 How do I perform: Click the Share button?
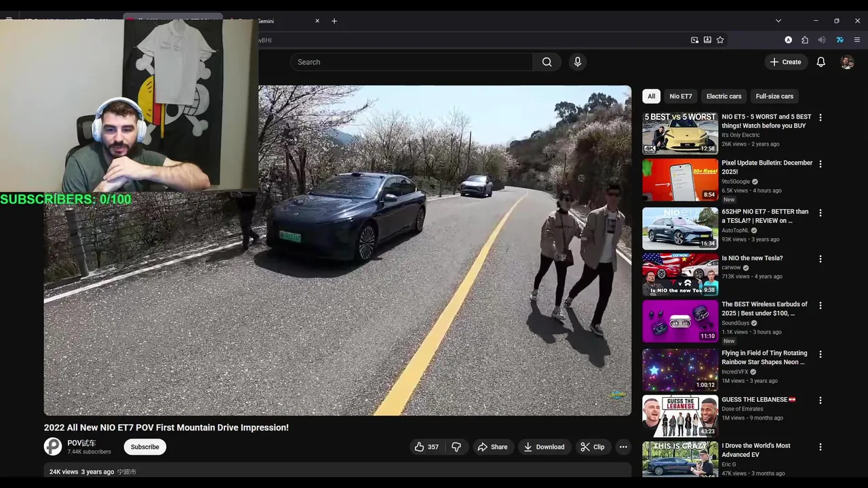[x=492, y=447]
